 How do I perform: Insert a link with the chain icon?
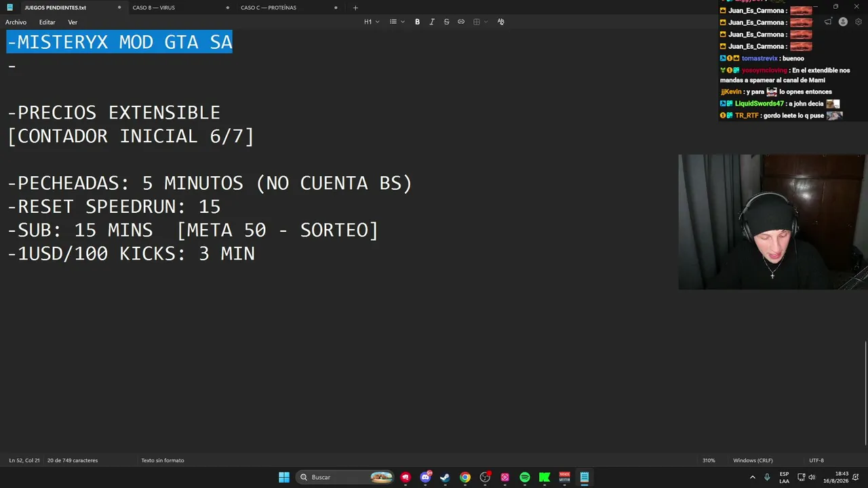pos(461,22)
